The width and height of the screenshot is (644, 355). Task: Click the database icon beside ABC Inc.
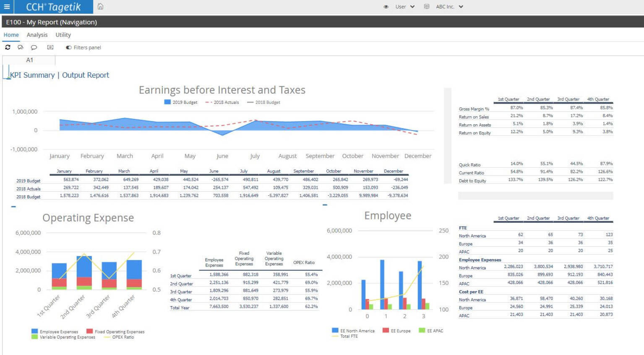coord(427,7)
